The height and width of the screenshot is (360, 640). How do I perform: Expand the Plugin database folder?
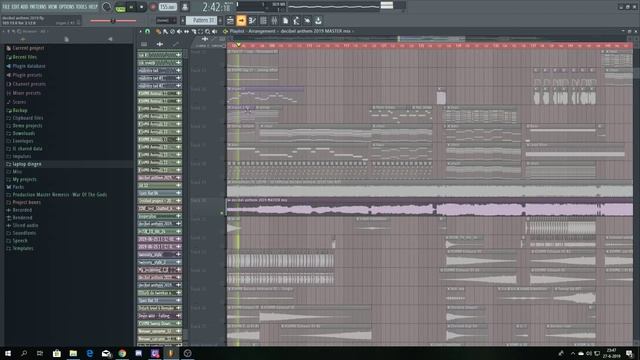(25, 66)
